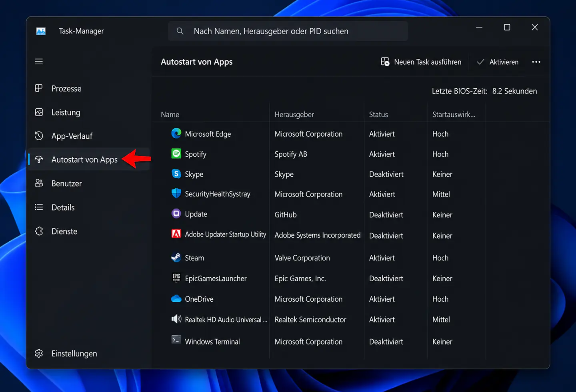576x392 pixels.
Task: Click Aktiviert status of OneDrive row
Action: pos(382,299)
